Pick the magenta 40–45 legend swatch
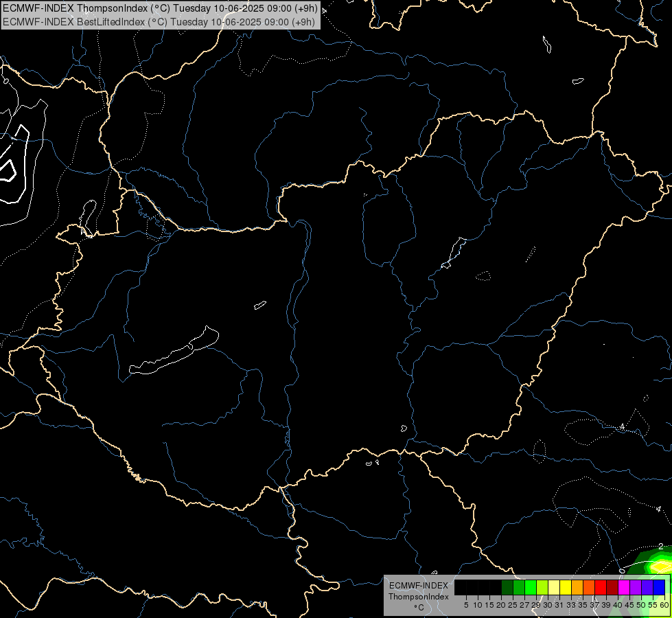This screenshot has width=672, height=618. click(x=624, y=587)
